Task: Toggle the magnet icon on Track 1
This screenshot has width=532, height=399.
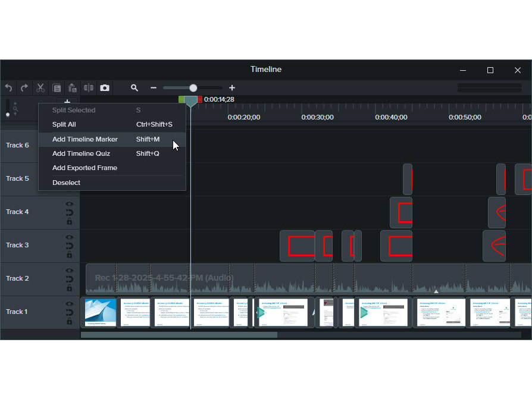Action: click(x=69, y=312)
